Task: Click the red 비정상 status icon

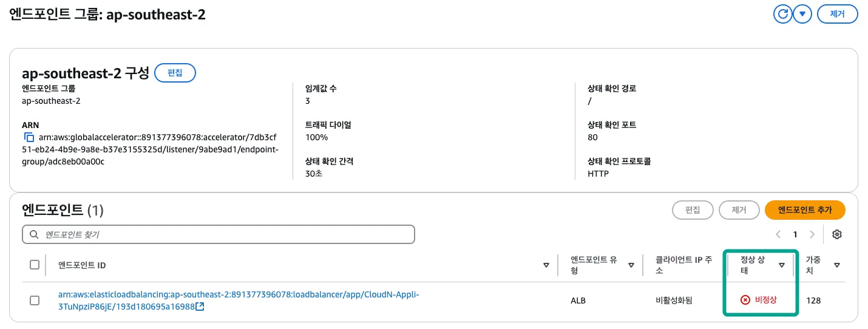Action: pos(745,300)
